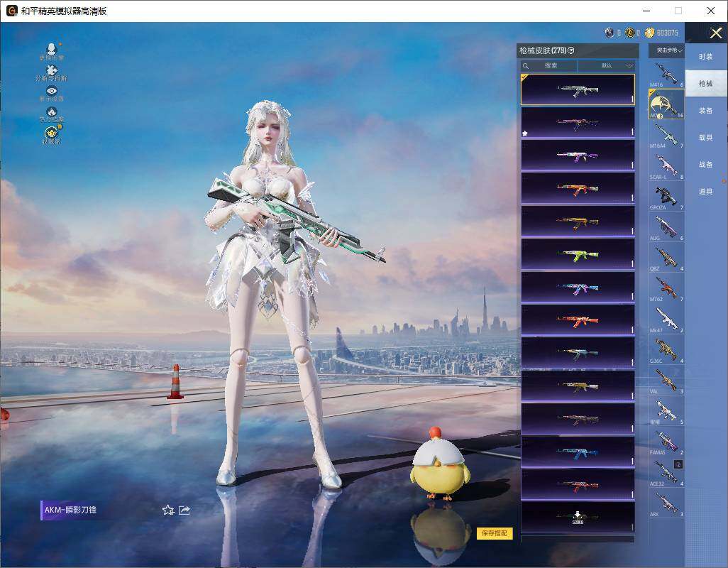The image size is (728, 568).
Task: Click the middle ring currency icon
Action: (x=629, y=33)
